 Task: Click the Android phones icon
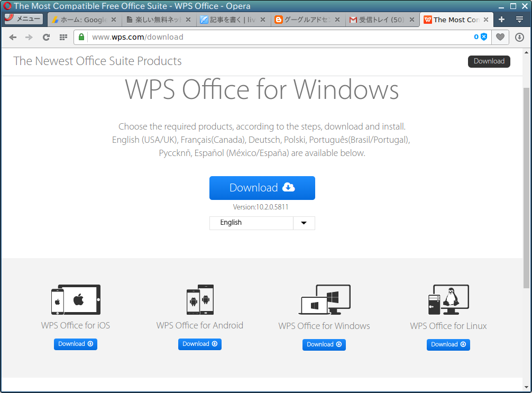click(200, 300)
